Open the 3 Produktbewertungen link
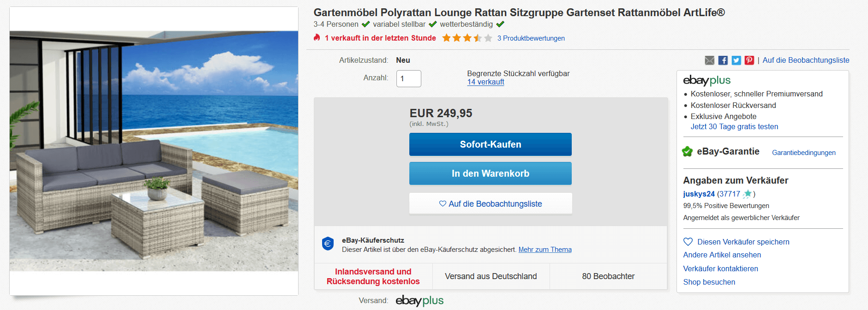This screenshot has height=310, width=868. (531, 38)
